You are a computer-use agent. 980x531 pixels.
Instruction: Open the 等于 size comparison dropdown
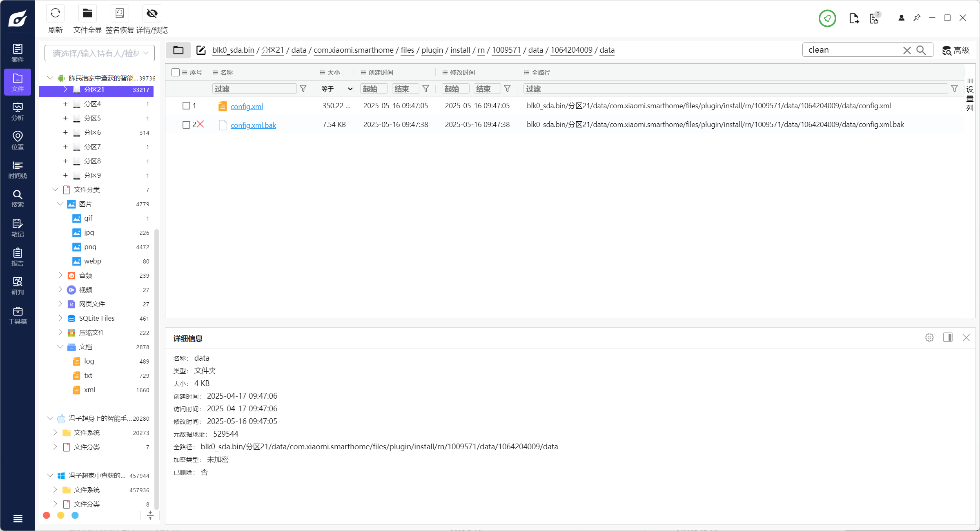[336, 89]
